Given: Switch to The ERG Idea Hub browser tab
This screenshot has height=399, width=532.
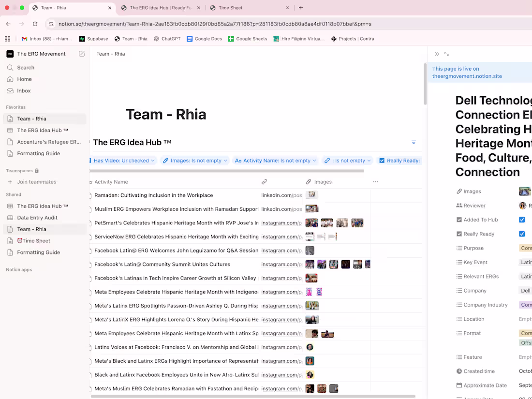Looking at the screenshot, I should point(161,7).
